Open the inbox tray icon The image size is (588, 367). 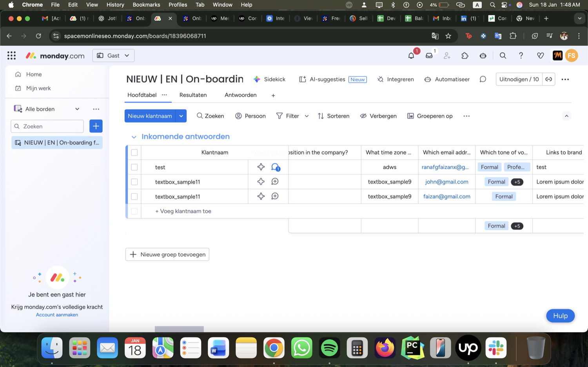point(429,56)
